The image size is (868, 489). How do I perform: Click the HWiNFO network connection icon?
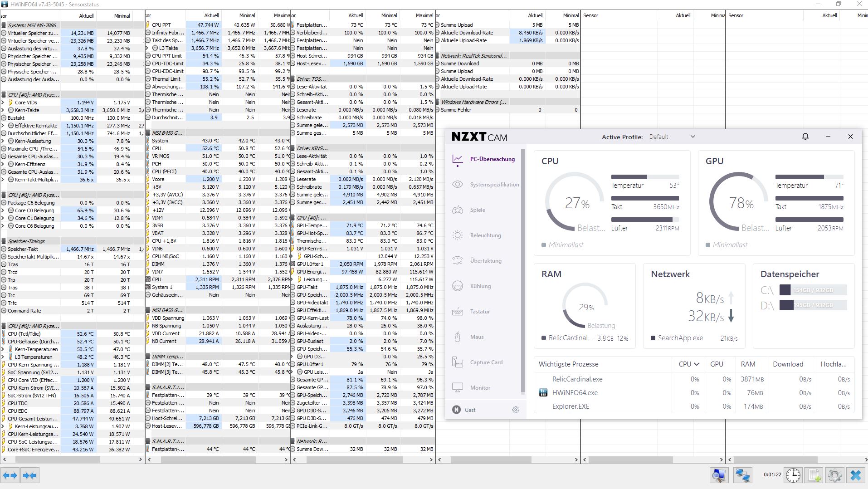[742, 475]
